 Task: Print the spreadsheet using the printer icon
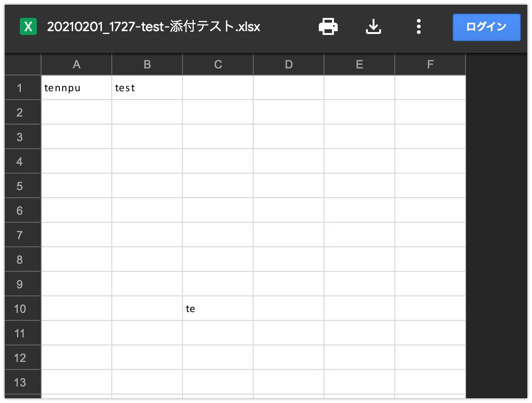[x=328, y=27]
